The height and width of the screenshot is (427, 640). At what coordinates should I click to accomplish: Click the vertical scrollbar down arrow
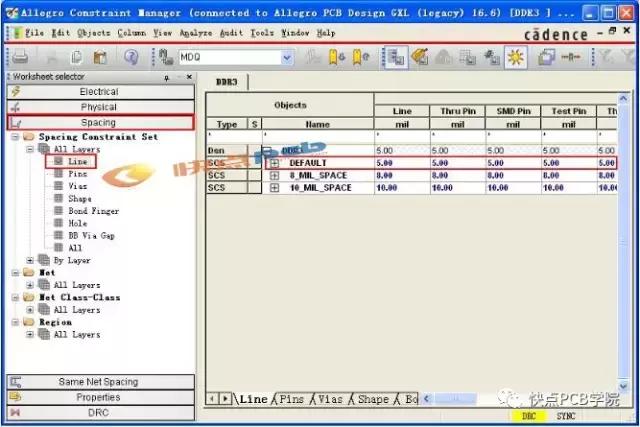pos(623,386)
